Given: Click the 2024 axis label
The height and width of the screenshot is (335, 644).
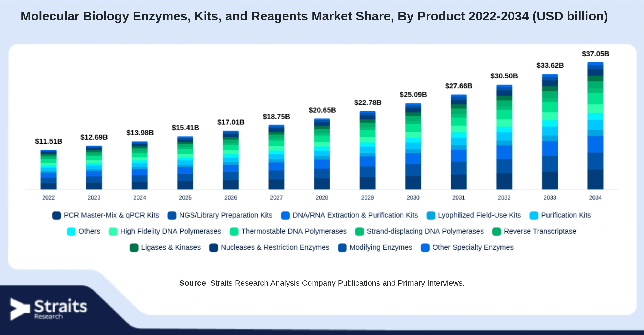Looking at the screenshot, I should click(x=140, y=197).
